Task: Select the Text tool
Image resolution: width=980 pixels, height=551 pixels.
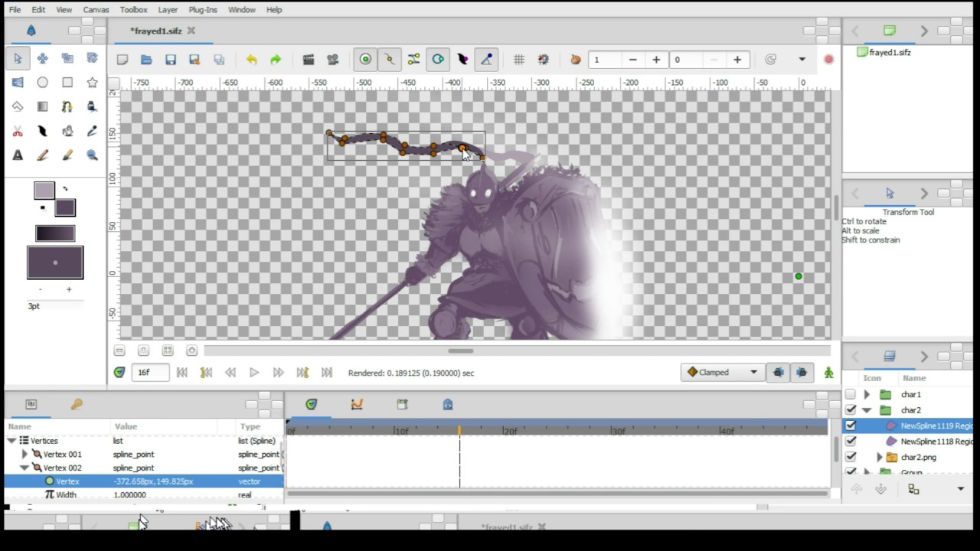Action: [18, 155]
